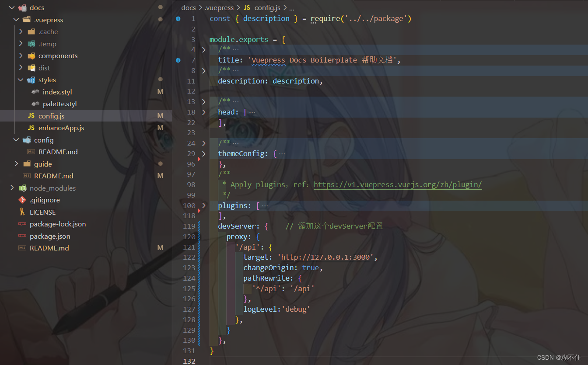
Task: Click the M status badge of config.js
Action: [160, 116]
